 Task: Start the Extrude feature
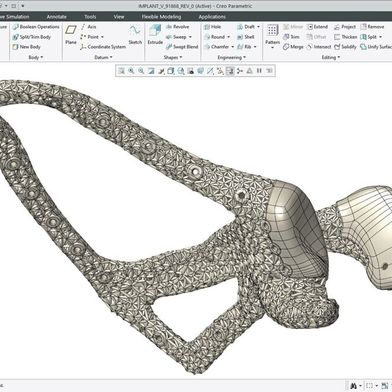[155, 35]
